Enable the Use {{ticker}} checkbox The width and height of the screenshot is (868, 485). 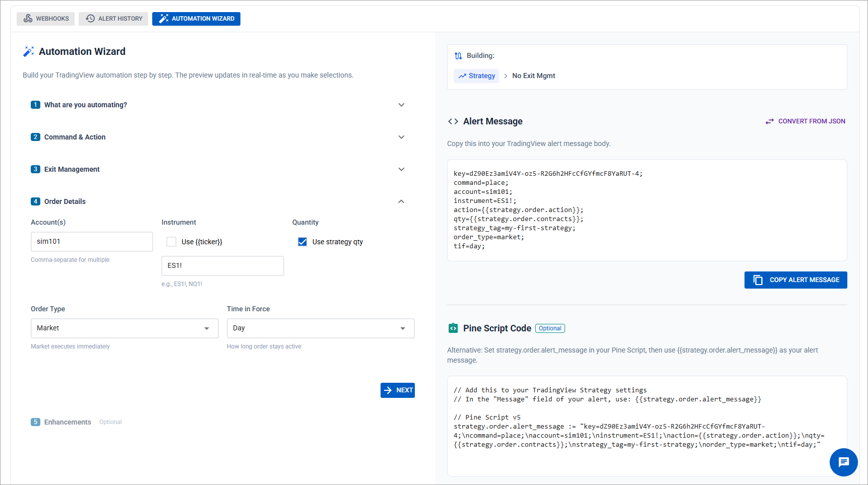(x=171, y=242)
